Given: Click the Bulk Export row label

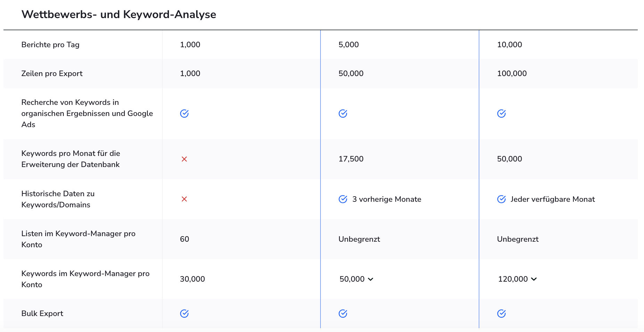Looking at the screenshot, I should click(42, 314).
